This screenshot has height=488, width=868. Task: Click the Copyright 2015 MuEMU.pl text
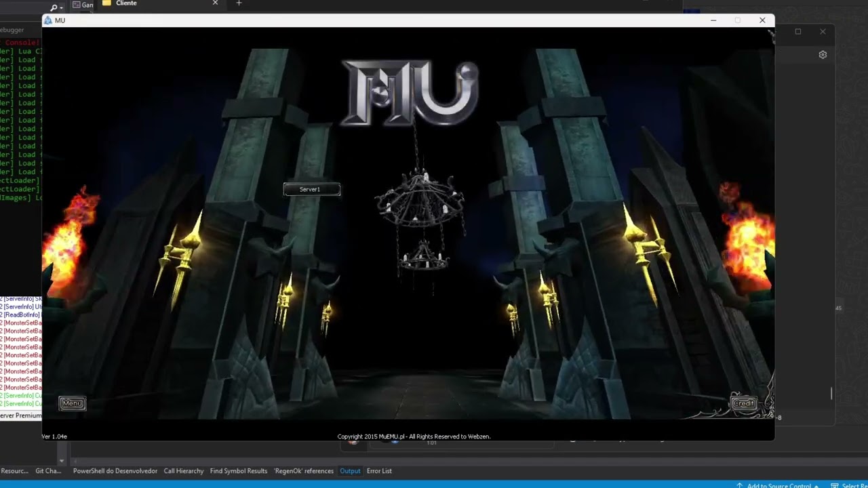(414, 436)
